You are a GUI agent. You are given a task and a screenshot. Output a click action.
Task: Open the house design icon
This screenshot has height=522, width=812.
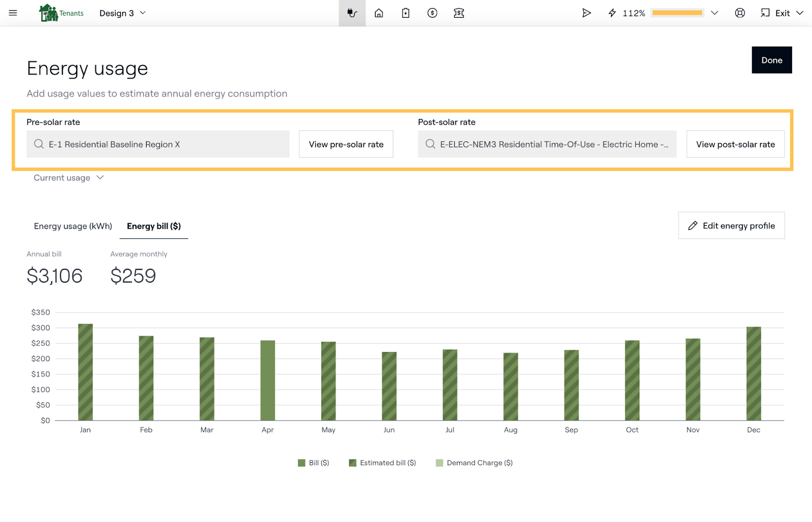tap(379, 13)
